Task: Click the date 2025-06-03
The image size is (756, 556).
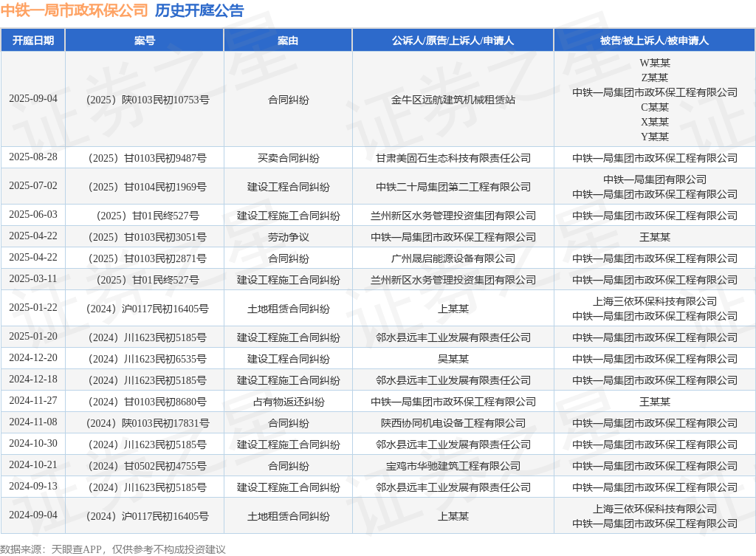Action: (x=33, y=214)
